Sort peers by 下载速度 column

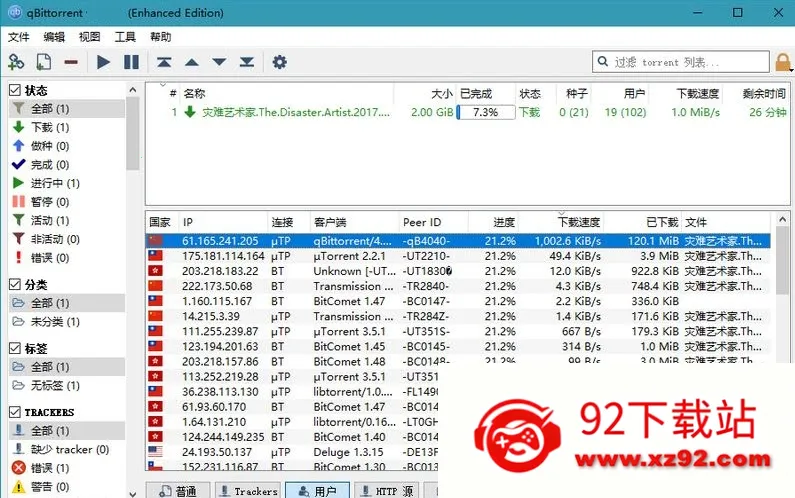pos(561,222)
